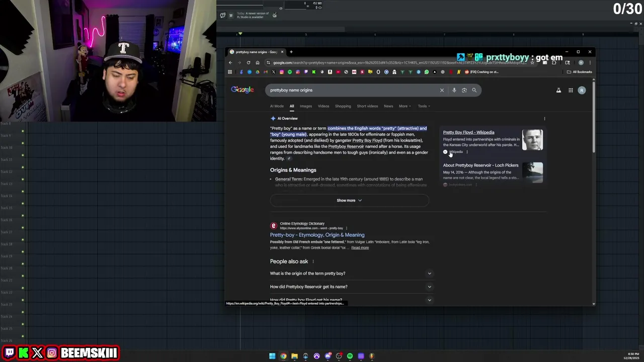This screenshot has height=362, width=644.
Task: Click the magnifying glass search button
Action: tap(474, 90)
